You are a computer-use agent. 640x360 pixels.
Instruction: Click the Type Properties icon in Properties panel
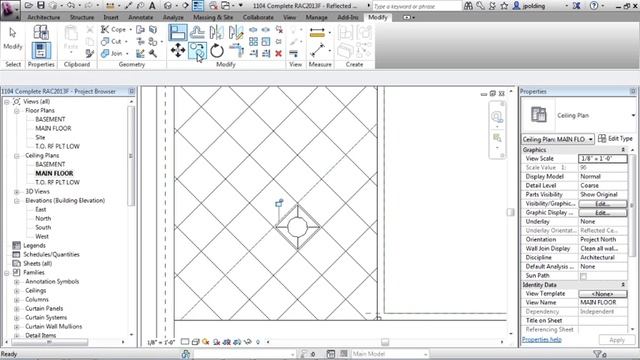(41, 32)
